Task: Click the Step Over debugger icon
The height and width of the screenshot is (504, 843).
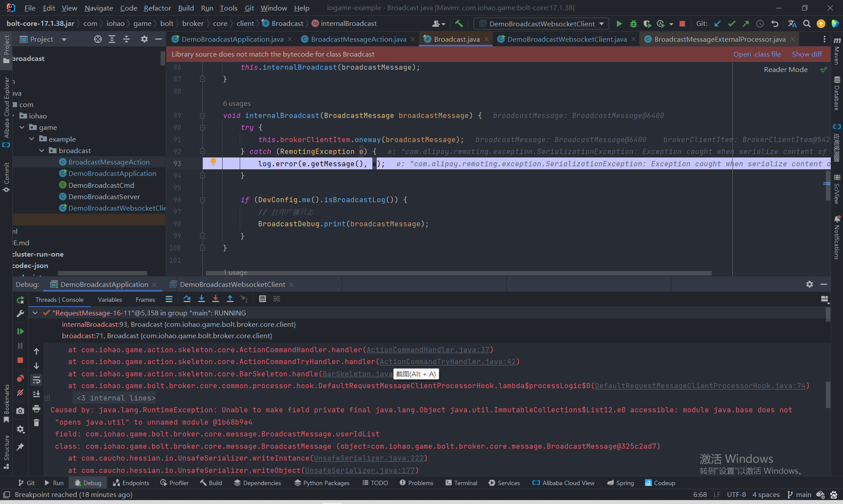Action: [187, 299]
